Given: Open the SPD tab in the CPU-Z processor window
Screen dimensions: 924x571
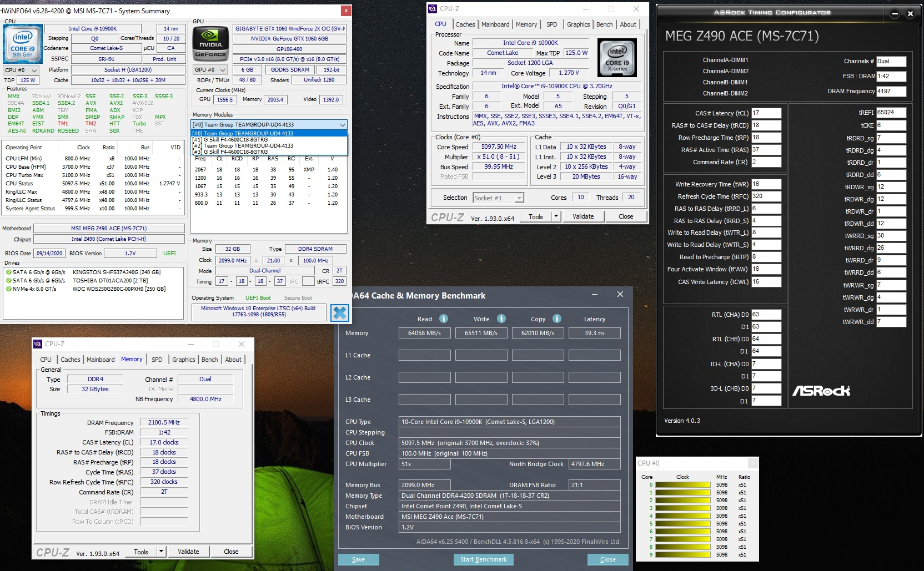Looking at the screenshot, I should pyautogui.click(x=552, y=24).
